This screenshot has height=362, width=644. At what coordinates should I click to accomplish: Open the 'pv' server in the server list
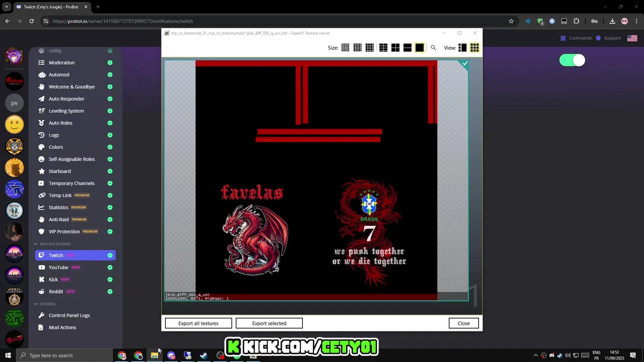15,103
